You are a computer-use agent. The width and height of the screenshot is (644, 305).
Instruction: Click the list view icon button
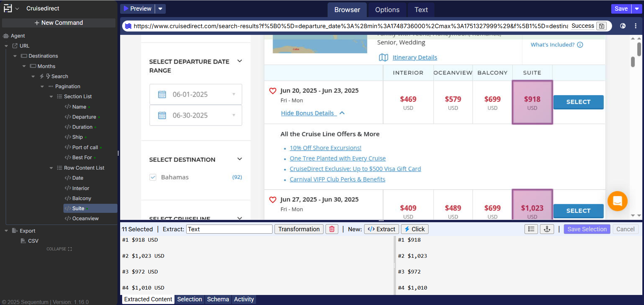[531, 229]
